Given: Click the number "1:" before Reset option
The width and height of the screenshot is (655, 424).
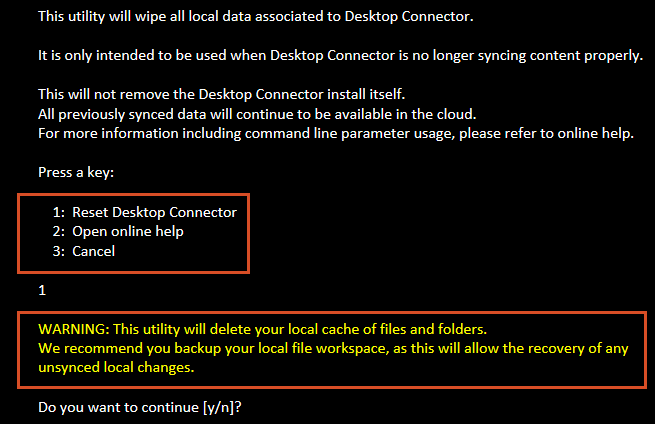Looking at the screenshot, I should tap(59, 212).
